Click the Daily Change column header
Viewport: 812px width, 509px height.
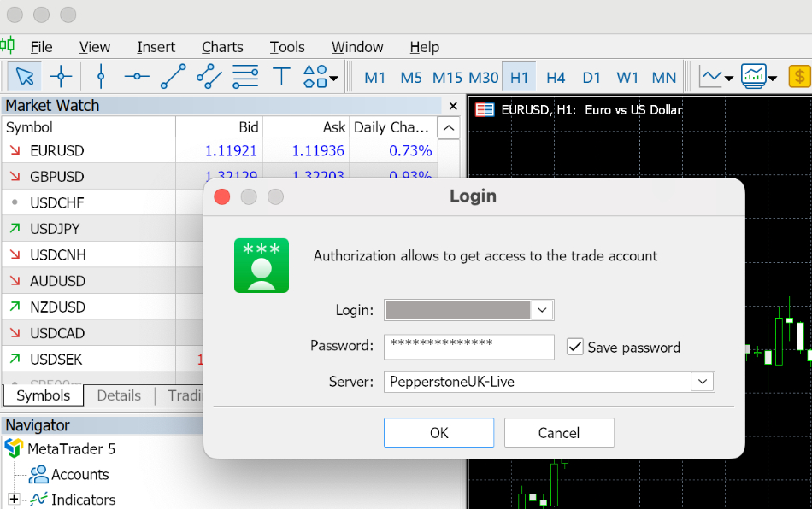[393, 127]
